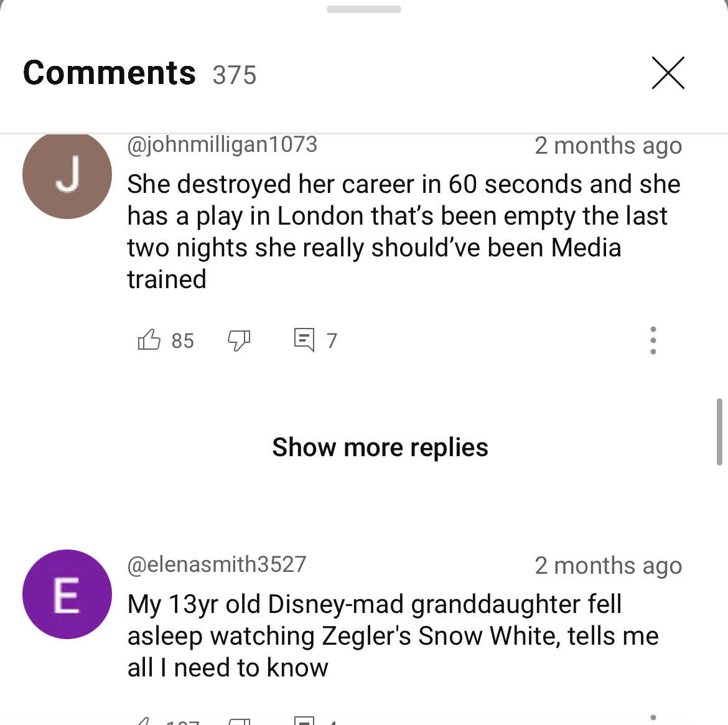
Task: Dislike johnmilligan1073's comment
Action: [x=239, y=340]
